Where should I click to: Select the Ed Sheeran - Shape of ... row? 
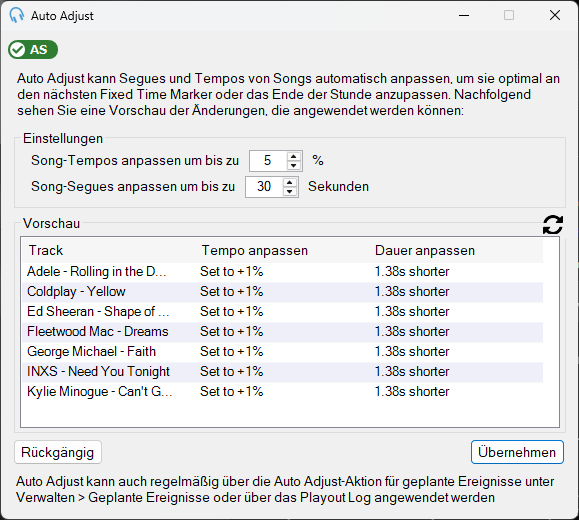(282, 311)
